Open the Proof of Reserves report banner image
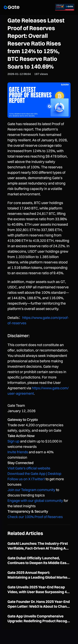 (x=39, y=100)
